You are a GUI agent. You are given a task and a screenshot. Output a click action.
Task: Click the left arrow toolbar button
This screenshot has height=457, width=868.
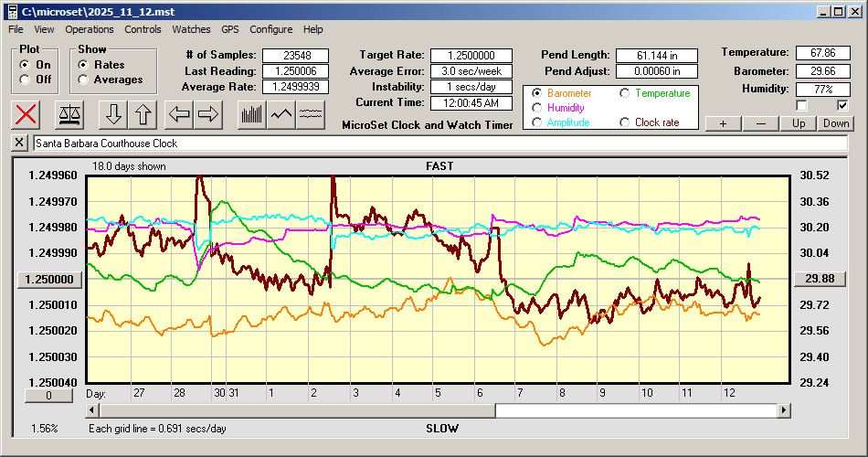pos(181,114)
